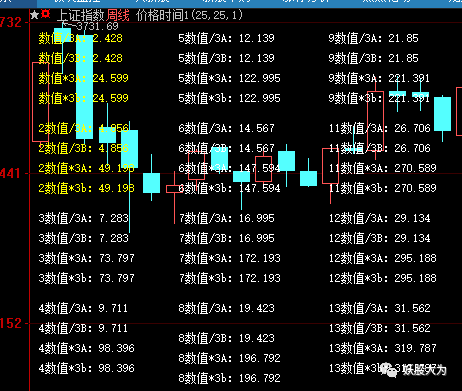The image size is (462, 391).
Task: Select the 2数值/3A: 4.856 line
Action: point(84,128)
